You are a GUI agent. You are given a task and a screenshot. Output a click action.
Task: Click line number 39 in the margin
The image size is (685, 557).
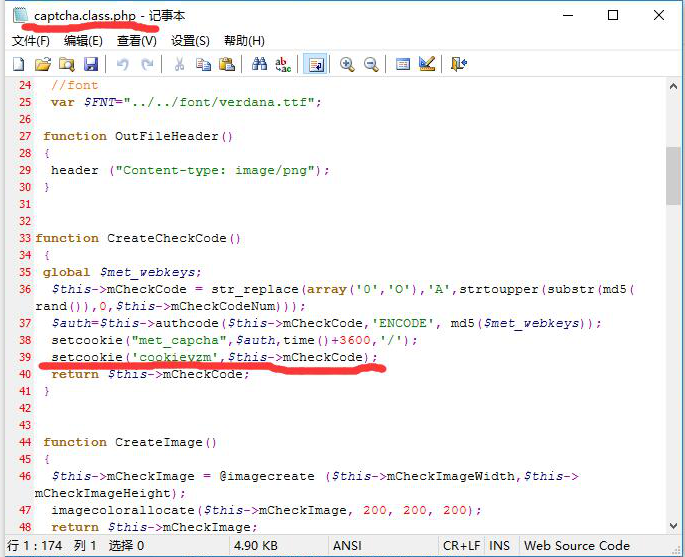click(25, 357)
